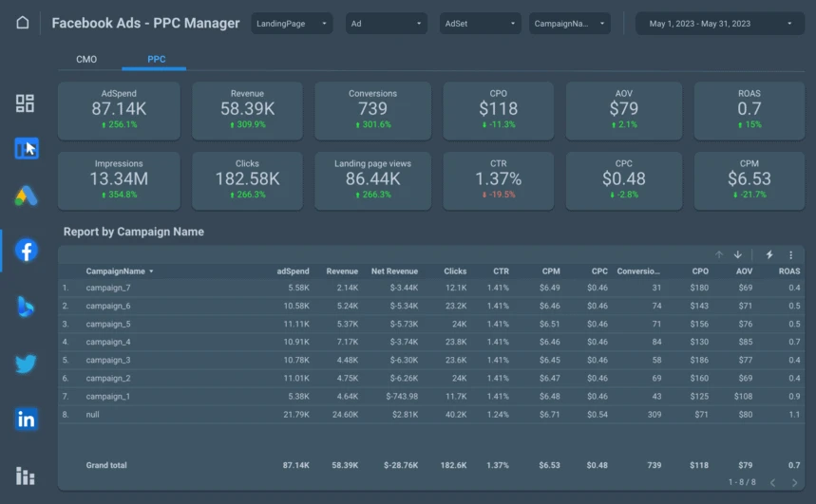Sort table by CPC column header
The width and height of the screenshot is (816, 504).
coord(599,271)
